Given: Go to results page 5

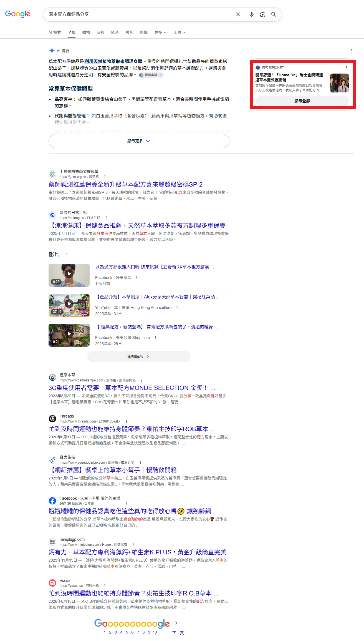Looking at the screenshot, I should click(x=127, y=632).
